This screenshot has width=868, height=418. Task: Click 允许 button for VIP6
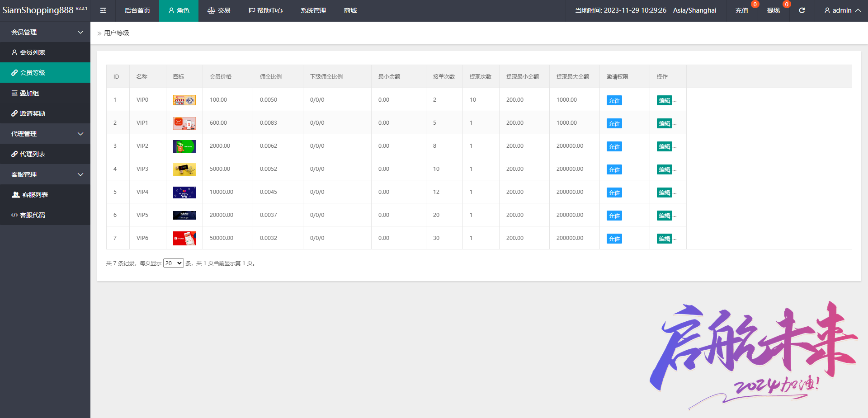[x=614, y=239]
